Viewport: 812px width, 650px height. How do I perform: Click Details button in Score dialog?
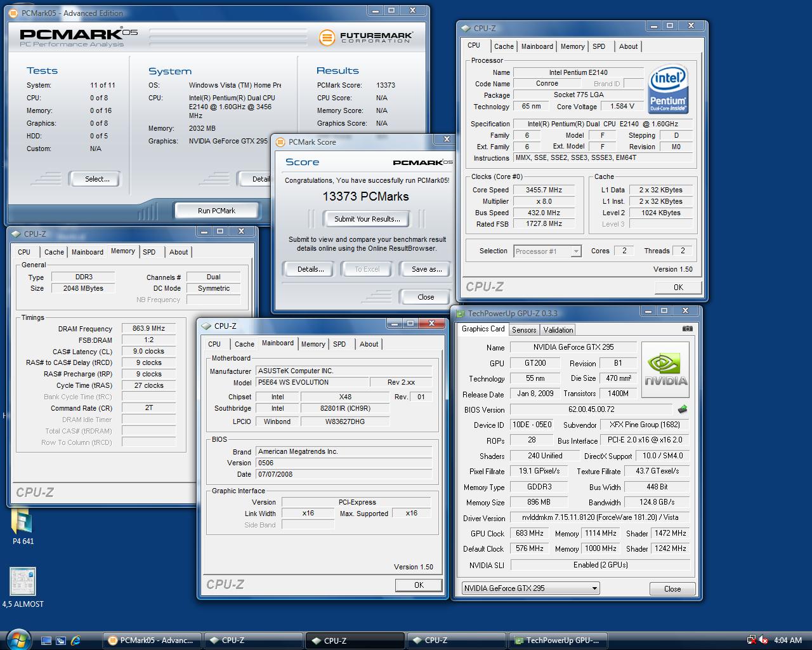[310, 269]
